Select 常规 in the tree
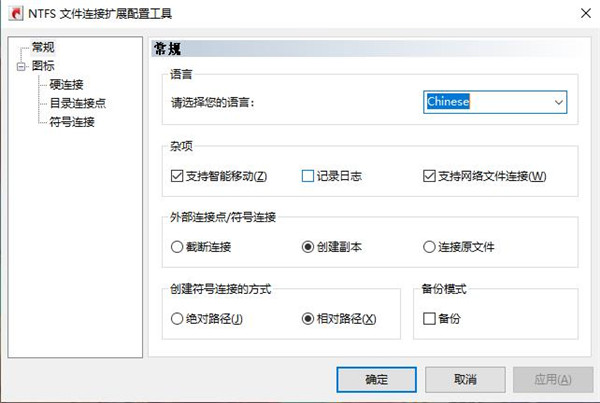This screenshot has height=403, width=600. pyautogui.click(x=44, y=48)
